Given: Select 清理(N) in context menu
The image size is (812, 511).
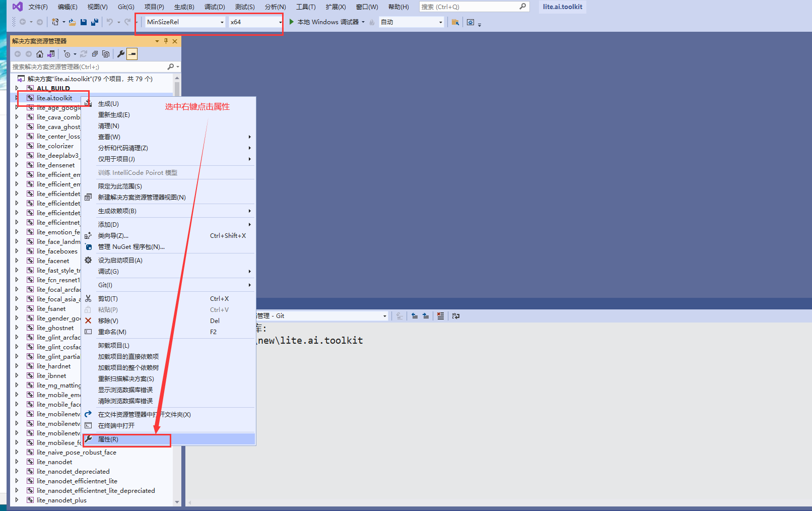Looking at the screenshot, I should click(169, 126).
